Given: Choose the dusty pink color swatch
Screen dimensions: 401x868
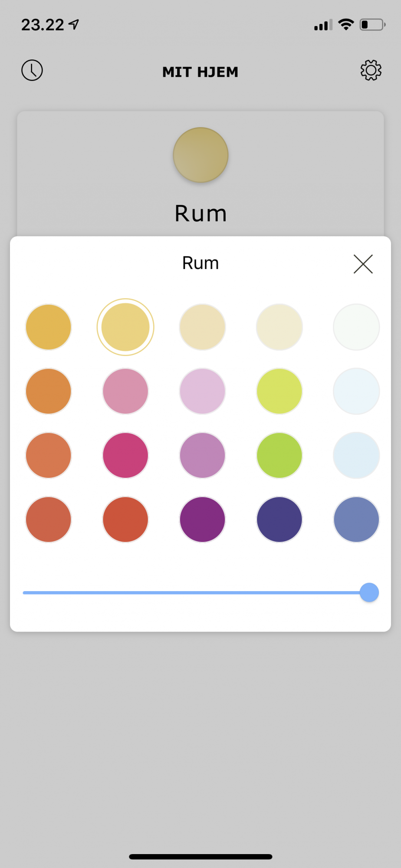Looking at the screenshot, I should 125,391.
